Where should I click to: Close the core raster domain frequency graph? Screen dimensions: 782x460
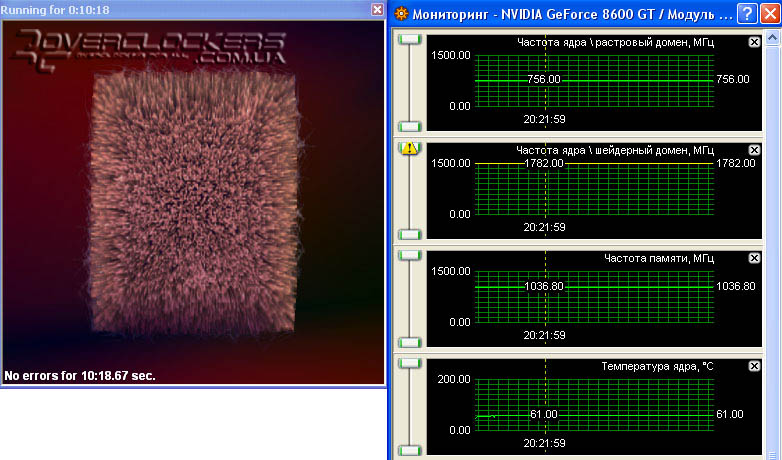point(754,42)
